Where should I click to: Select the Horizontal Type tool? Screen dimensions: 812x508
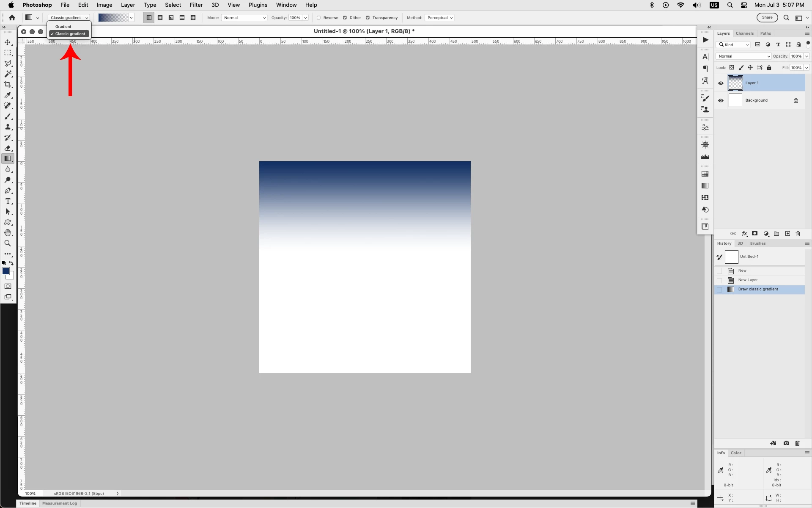[x=8, y=201]
